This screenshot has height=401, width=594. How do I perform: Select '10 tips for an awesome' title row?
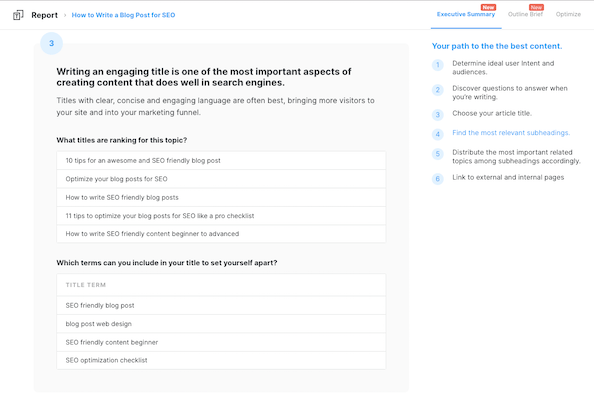tap(221, 161)
